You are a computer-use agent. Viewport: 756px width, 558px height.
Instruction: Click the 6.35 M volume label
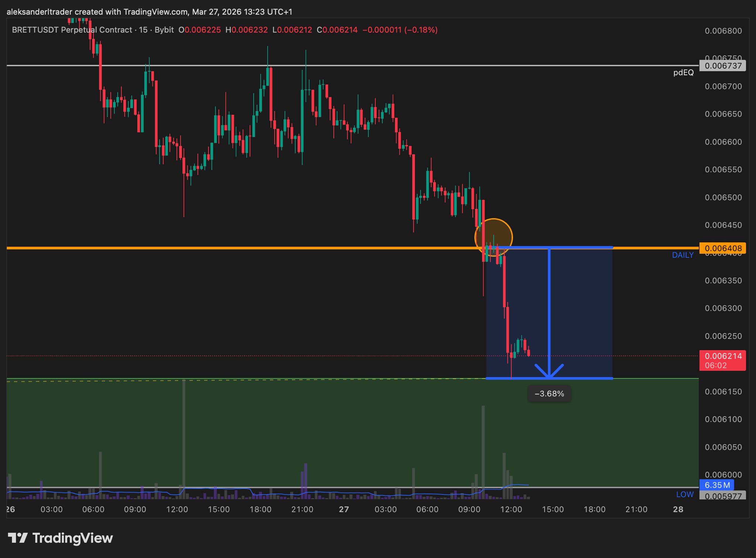(x=717, y=485)
